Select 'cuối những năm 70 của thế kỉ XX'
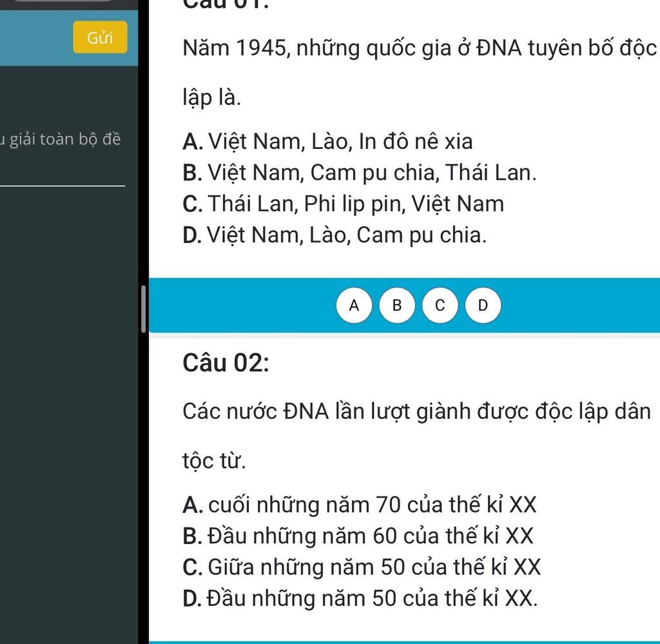Image resolution: width=660 pixels, height=644 pixels. (x=359, y=505)
